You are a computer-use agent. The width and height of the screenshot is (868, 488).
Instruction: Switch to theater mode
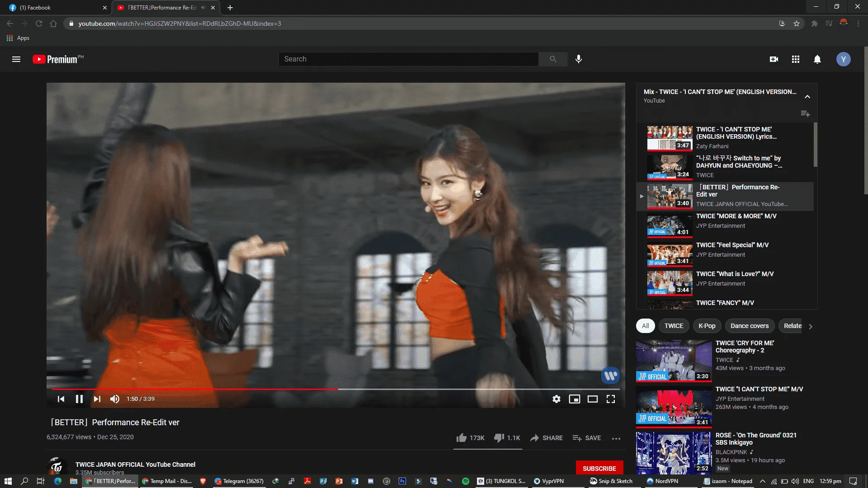point(593,399)
